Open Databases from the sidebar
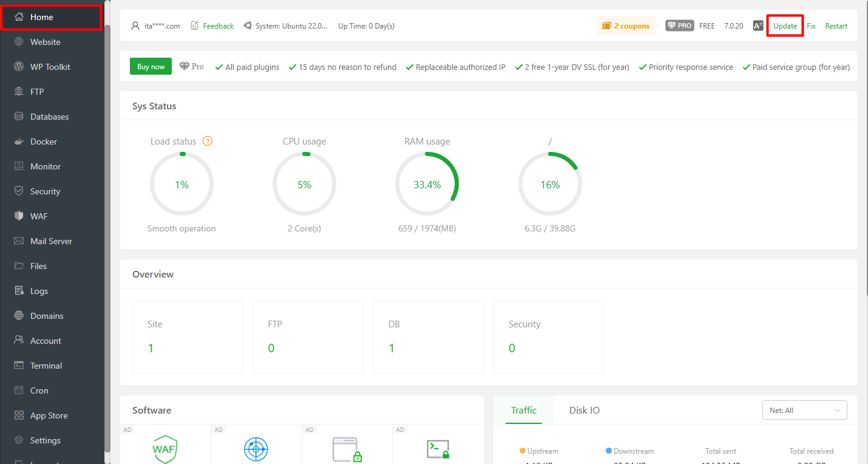The width and height of the screenshot is (868, 464). 48,116
